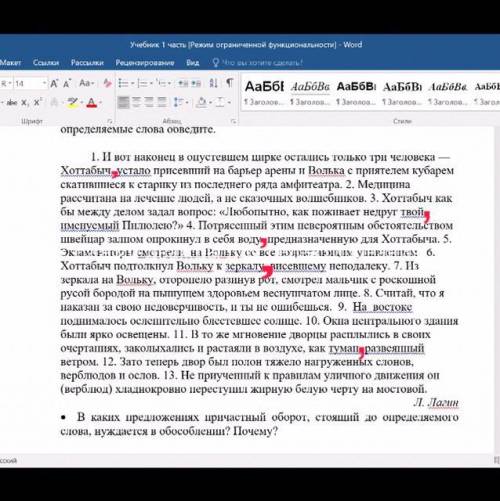This screenshot has width=500, height=501.
Task: Click the Line Spacing icon
Action: click(178, 102)
